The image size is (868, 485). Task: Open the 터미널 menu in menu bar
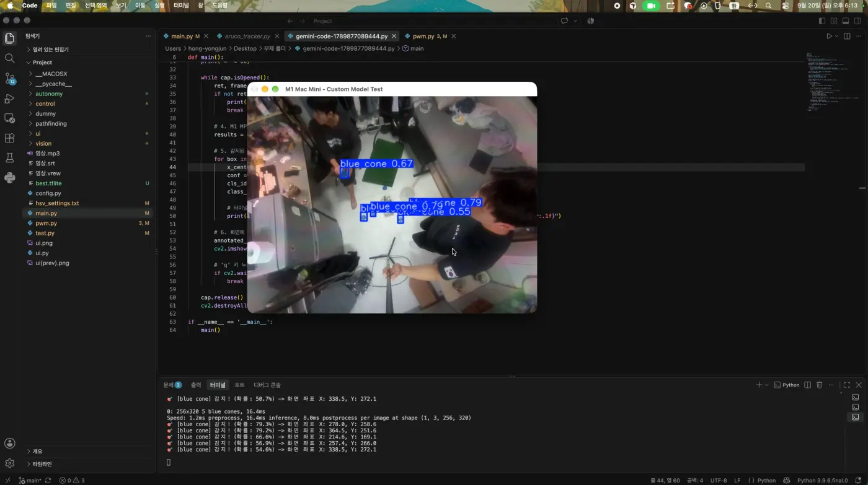(181, 6)
